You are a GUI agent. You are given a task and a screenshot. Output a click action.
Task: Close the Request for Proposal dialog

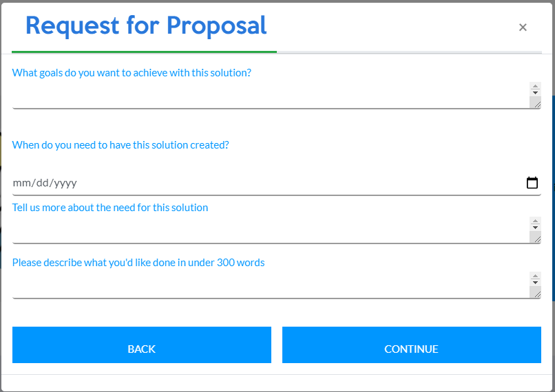point(523,28)
